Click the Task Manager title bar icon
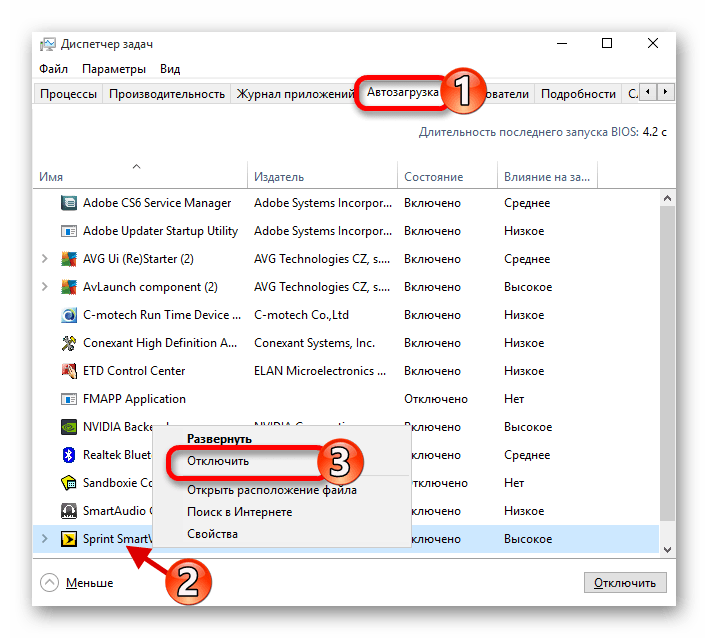The width and height of the screenshot is (708, 638). click(x=48, y=44)
